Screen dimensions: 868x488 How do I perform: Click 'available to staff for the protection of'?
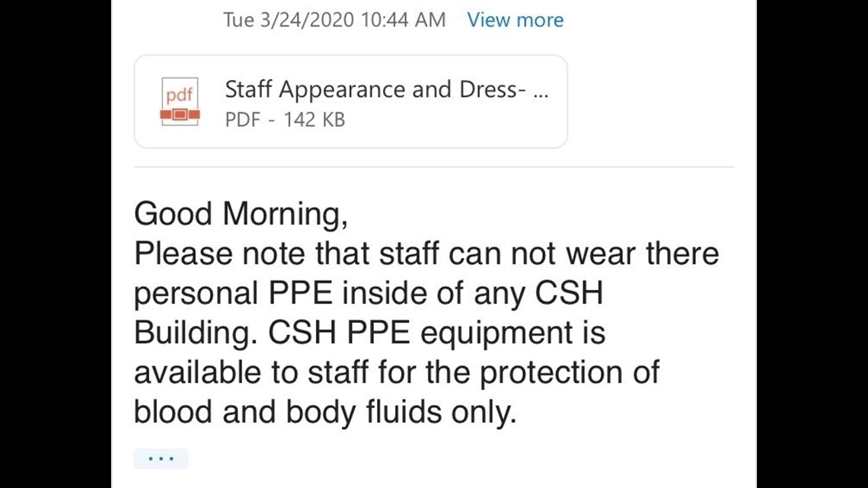(397, 372)
